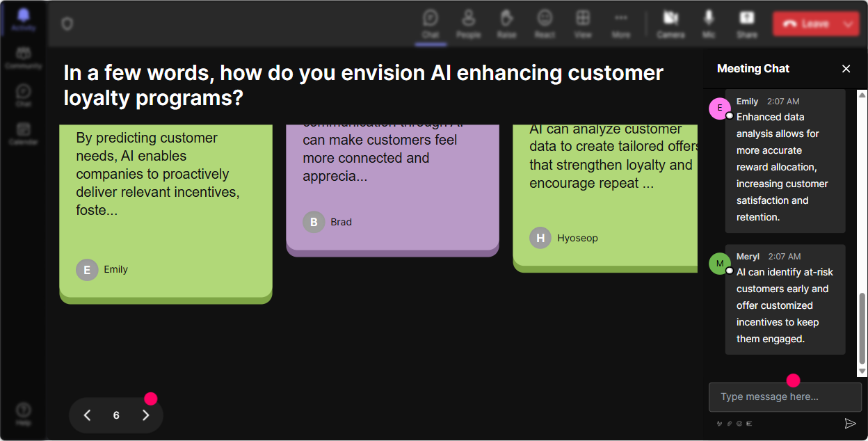Open text formatting options below message box
Image resolution: width=868 pixels, height=441 pixels.
[719, 423]
